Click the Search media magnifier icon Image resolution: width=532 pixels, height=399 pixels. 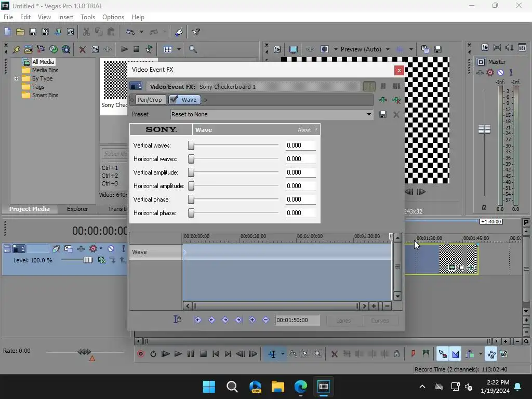[193, 49]
